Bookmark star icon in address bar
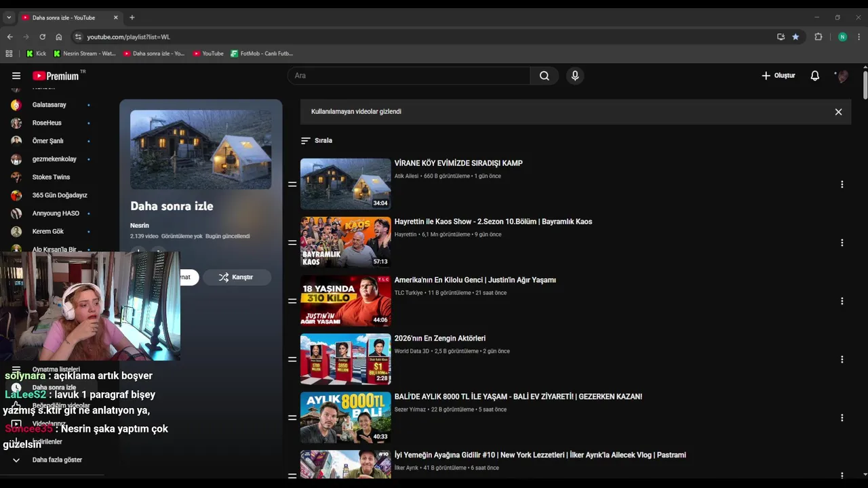This screenshot has height=488, width=868. 795,37
